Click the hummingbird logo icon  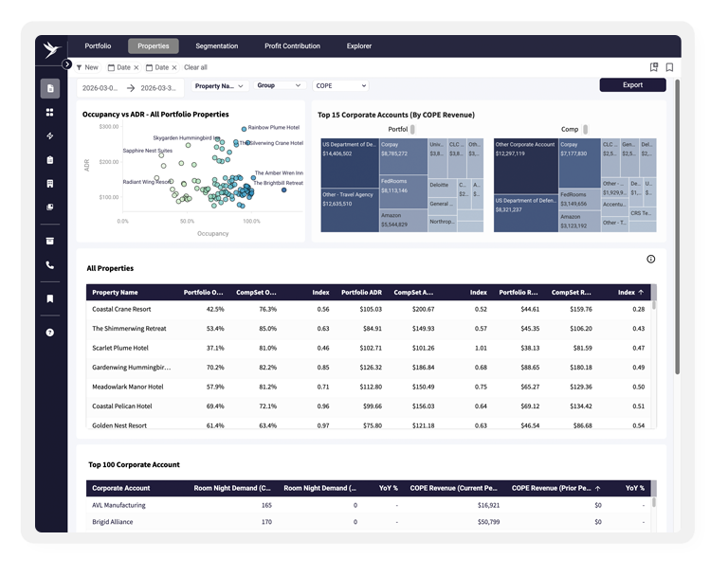[x=51, y=49]
